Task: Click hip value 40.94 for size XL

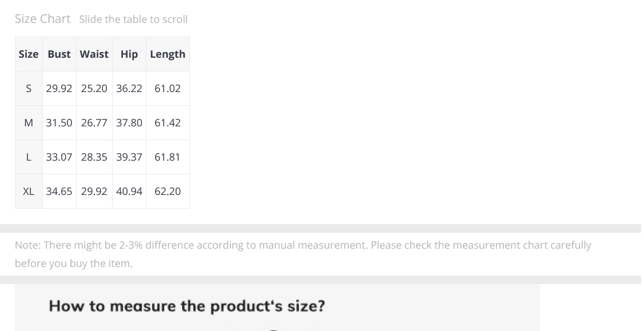Action: (x=129, y=192)
